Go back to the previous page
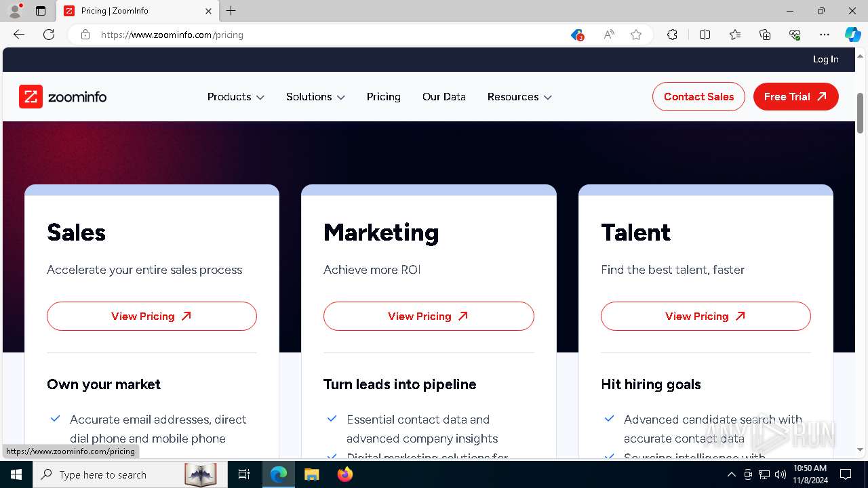 pos(19,35)
